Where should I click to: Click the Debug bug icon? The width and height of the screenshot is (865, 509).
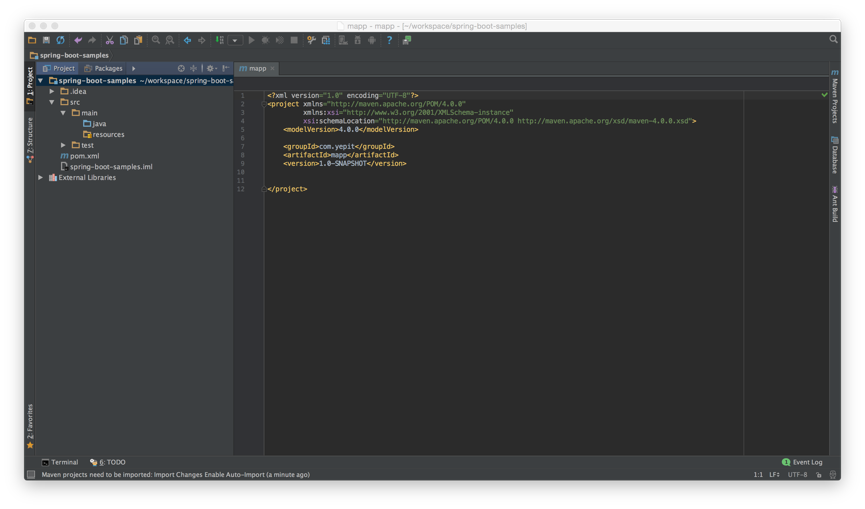(265, 40)
